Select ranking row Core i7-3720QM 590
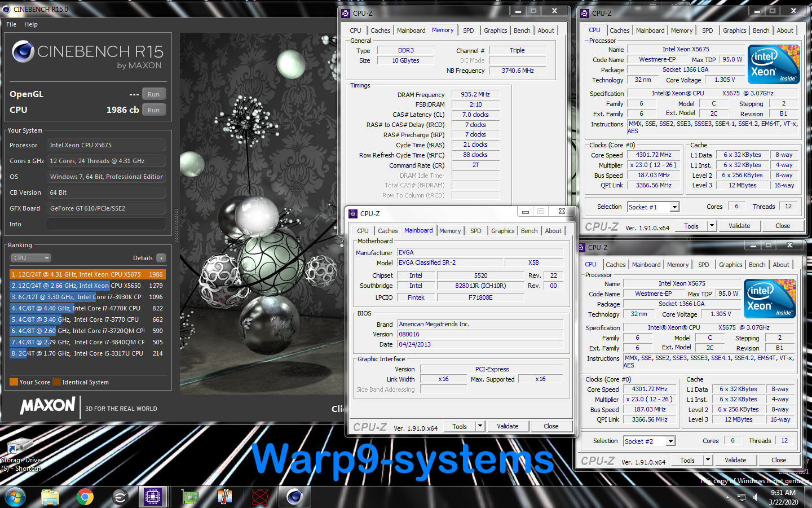This screenshot has width=812, height=508. pos(87,331)
